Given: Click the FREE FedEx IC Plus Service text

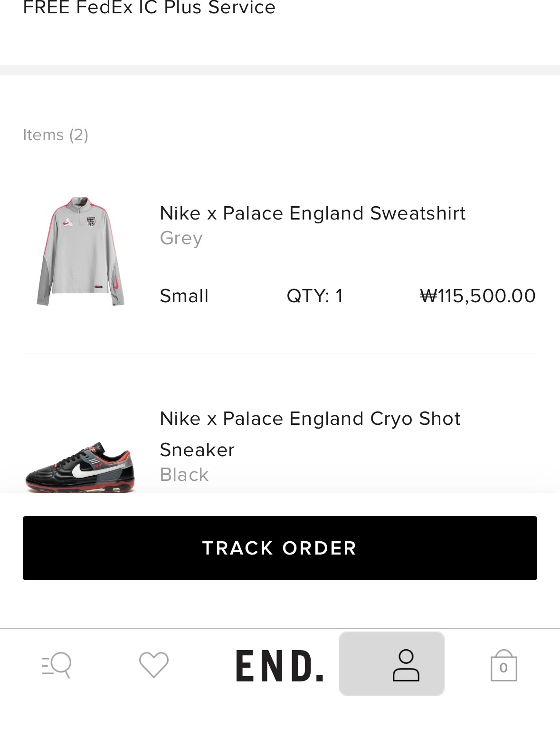Looking at the screenshot, I should pyautogui.click(x=149, y=7).
